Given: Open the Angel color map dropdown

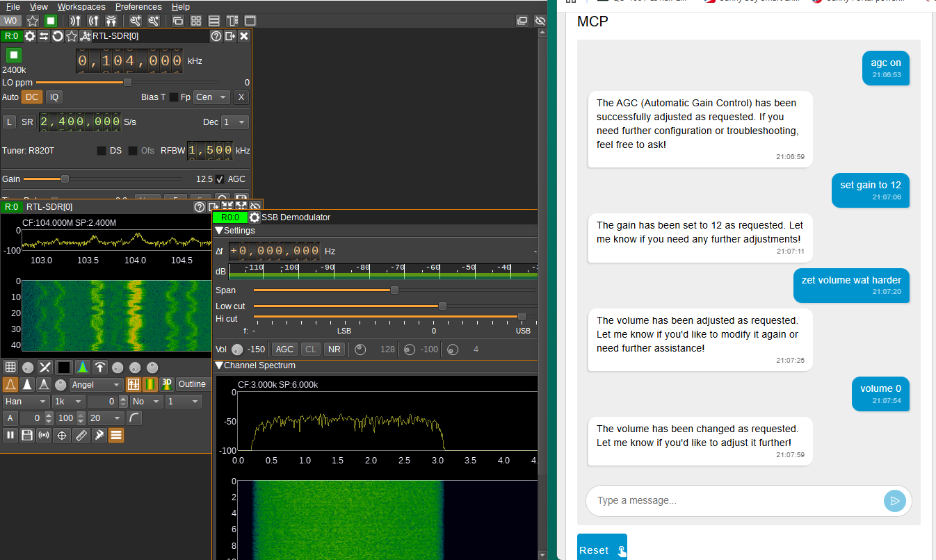Looking at the screenshot, I should 96,384.
